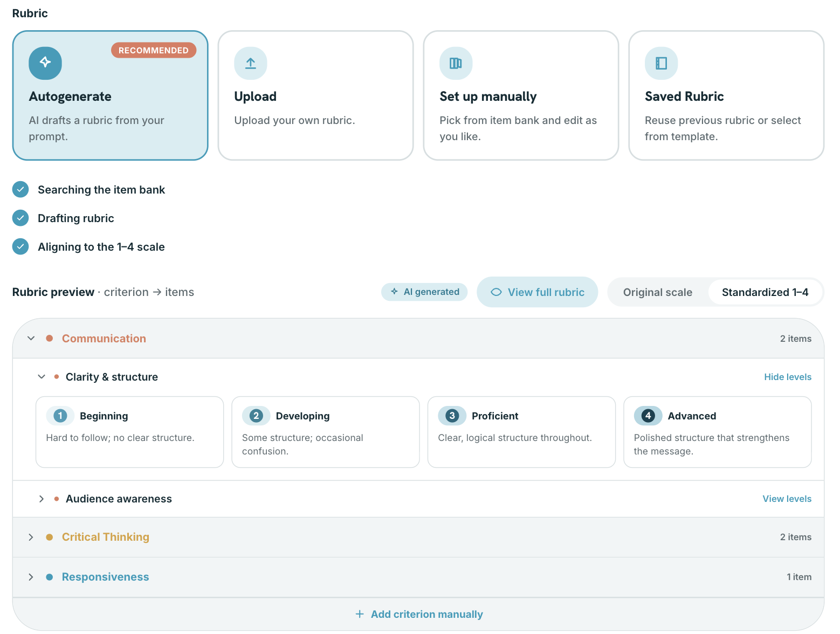Click the level 3 Proficient number badge

(452, 416)
